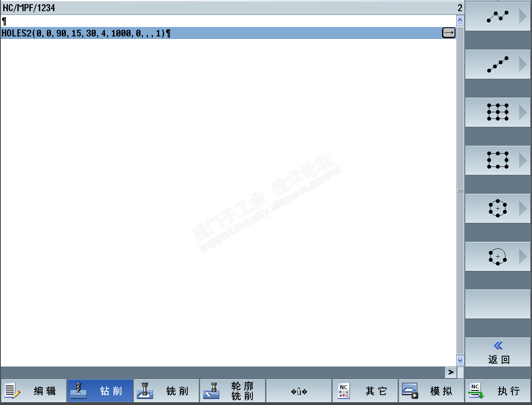Click line number 2 in the header
532x405 pixels.
tap(460, 8)
